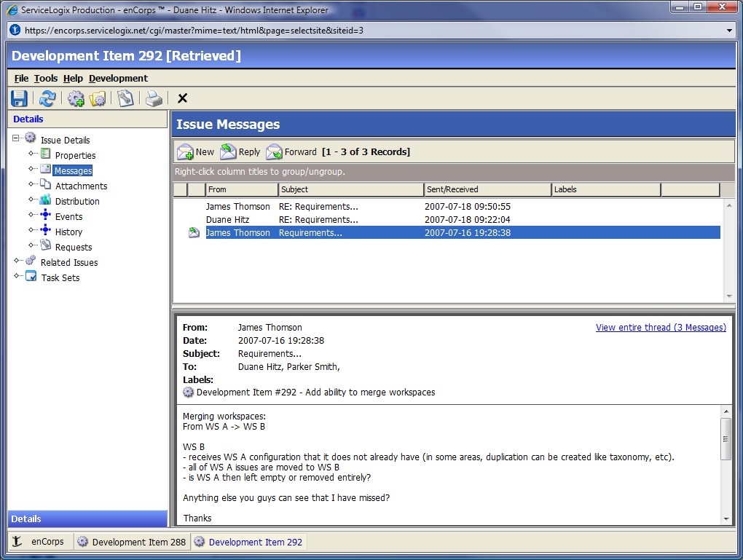Viewport: 743px width, 560px height.
Task: Click the black X close toolbar icon
Action: click(182, 98)
